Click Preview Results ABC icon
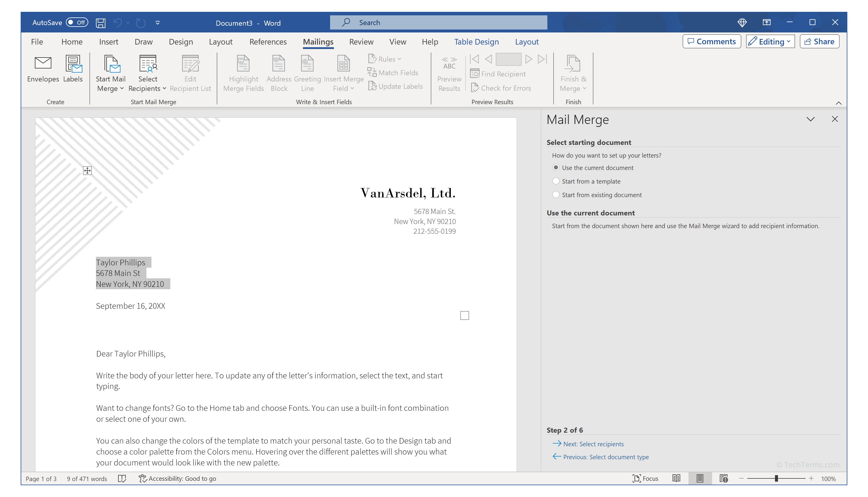Screen dimensions: 868x497 click(x=449, y=63)
